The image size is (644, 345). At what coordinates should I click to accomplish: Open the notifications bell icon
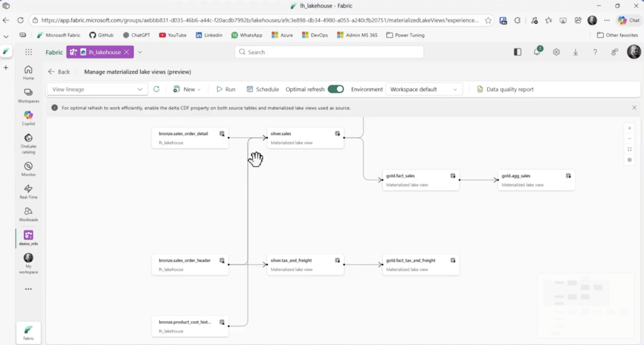538,52
